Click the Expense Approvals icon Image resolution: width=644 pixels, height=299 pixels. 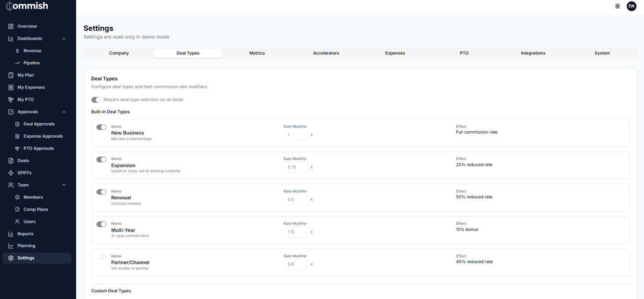[x=18, y=136]
